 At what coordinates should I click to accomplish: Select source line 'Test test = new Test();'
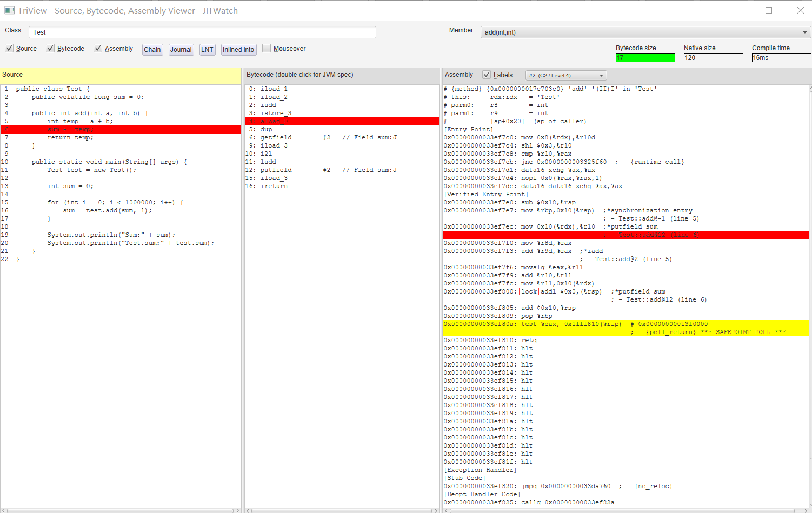(92, 170)
